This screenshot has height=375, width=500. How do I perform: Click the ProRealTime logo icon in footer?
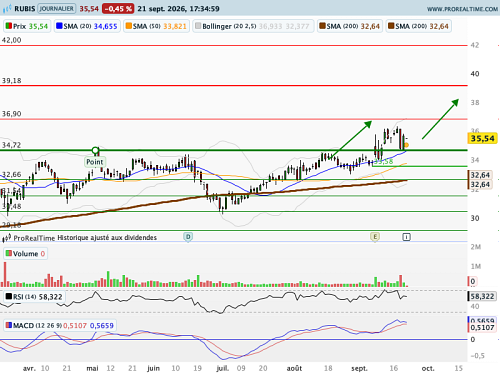[x=6, y=238]
